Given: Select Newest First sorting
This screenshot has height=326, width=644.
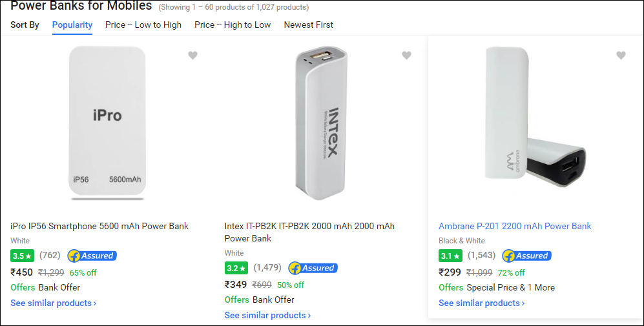Looking at the screenshot, I should [309, 25].
